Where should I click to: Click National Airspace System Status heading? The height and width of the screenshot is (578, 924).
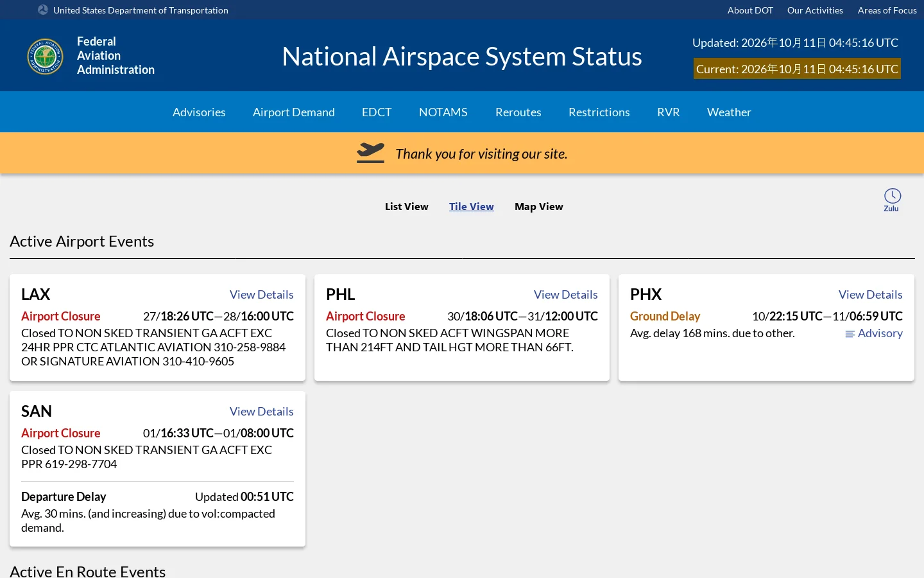(462, 57)
